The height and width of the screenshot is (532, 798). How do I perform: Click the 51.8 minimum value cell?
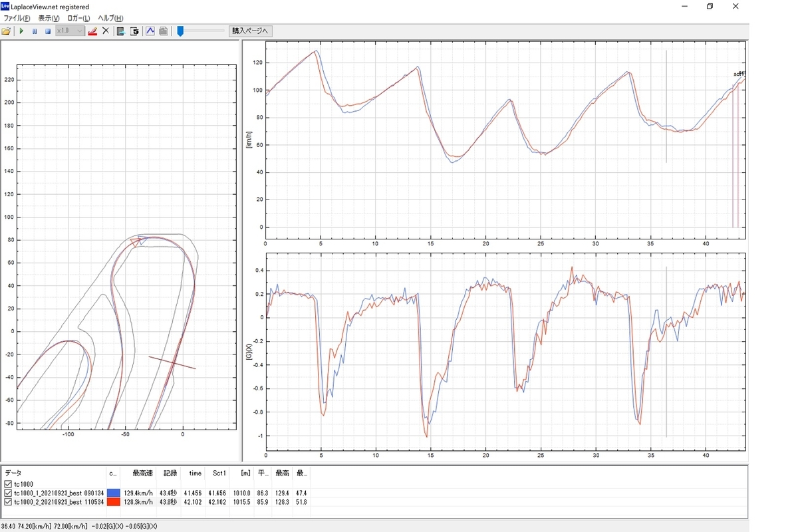point(303,501)
